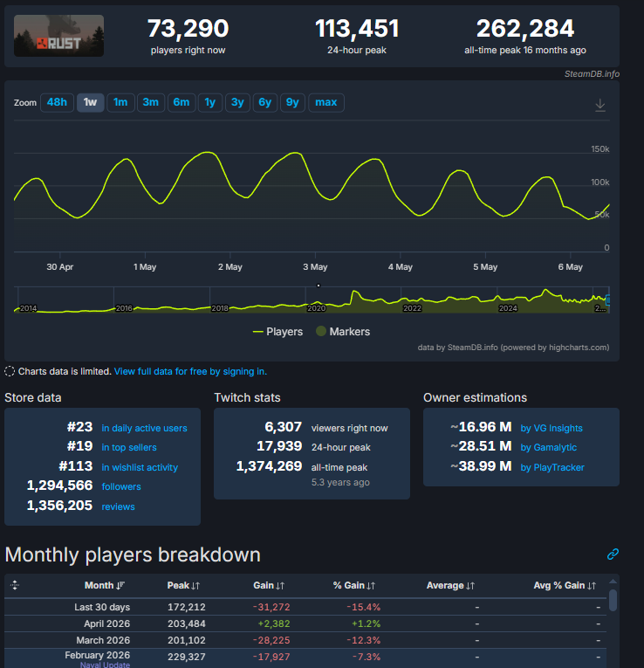Image resolution: width=644 pixels, height=668 pixels.
Task: Open 'in wishlist activity' link
Action: pos(140,467)
